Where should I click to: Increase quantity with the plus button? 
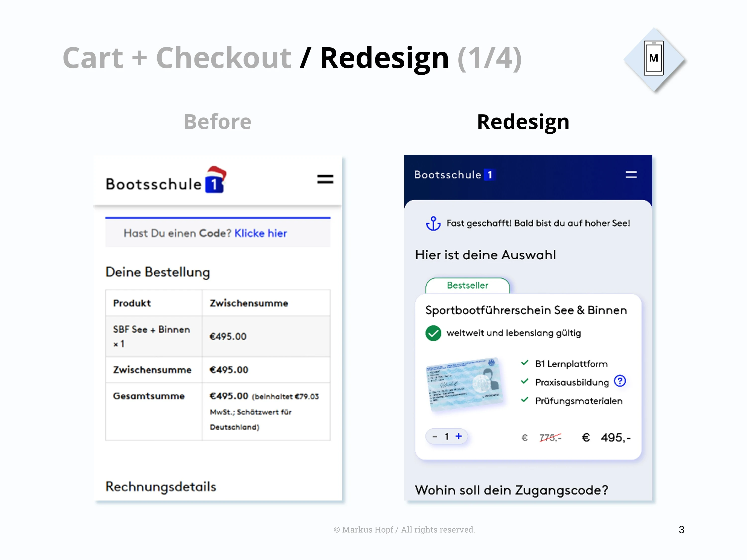click(458, 436)
